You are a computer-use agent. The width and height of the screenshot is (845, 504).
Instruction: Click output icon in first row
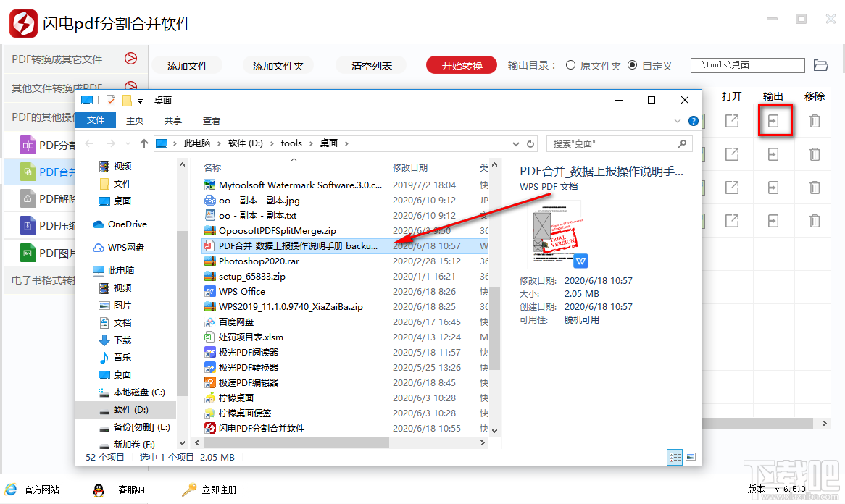[773, 121]
